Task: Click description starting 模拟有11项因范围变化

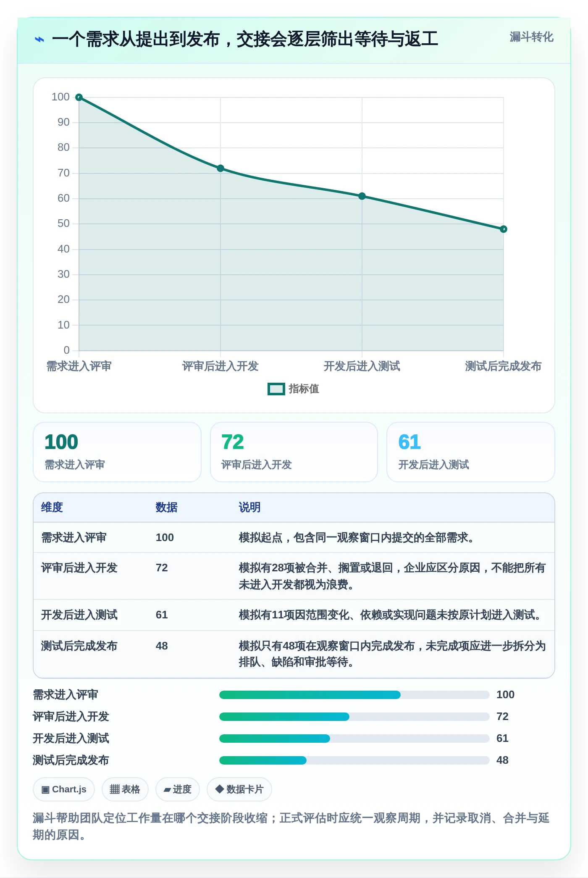Action: click(x=391, y=615)
